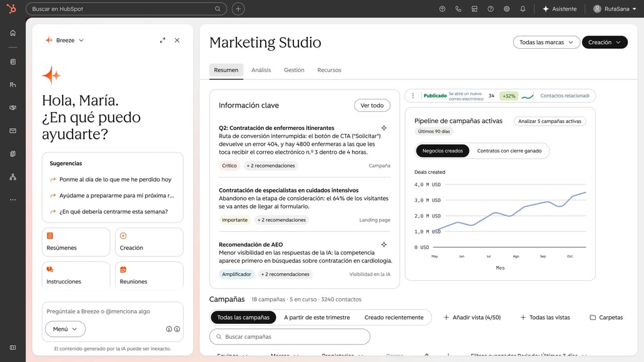The height and width of the screenshot is (362, 644).
Task: Click the Crítico tag
Action: click(x=229, y=166)
